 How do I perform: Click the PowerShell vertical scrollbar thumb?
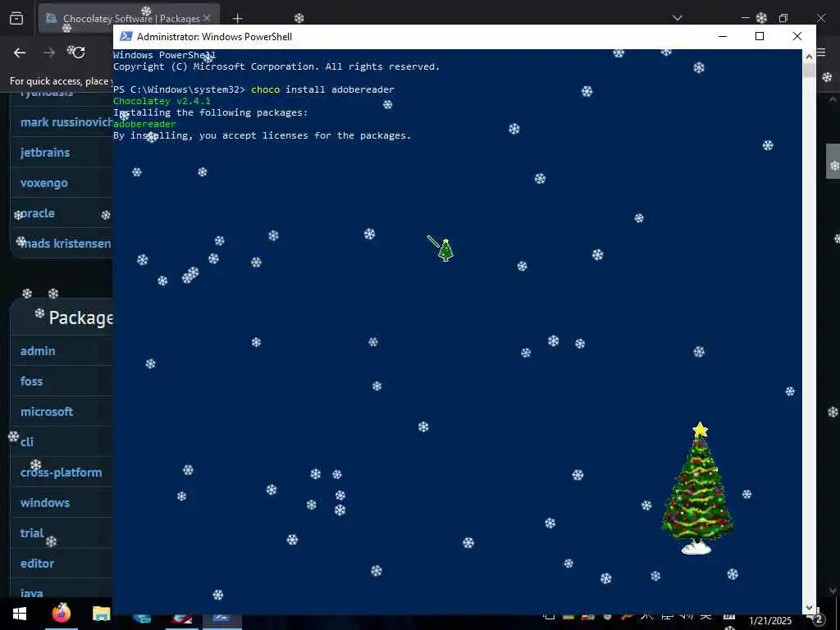coord(809,70)
